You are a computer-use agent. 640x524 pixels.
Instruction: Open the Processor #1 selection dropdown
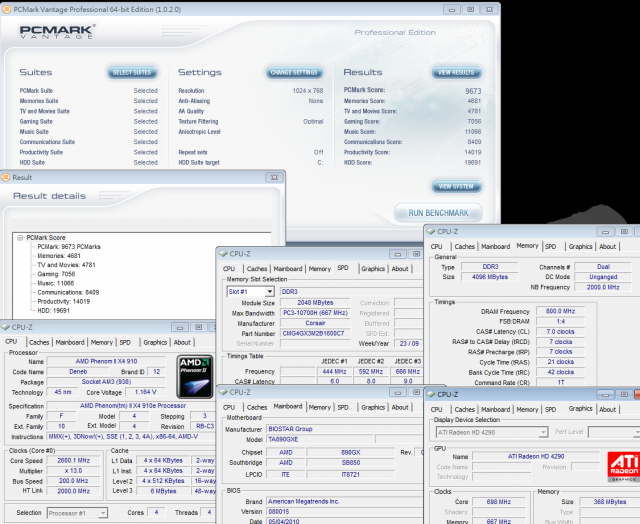tap(103, 513)
